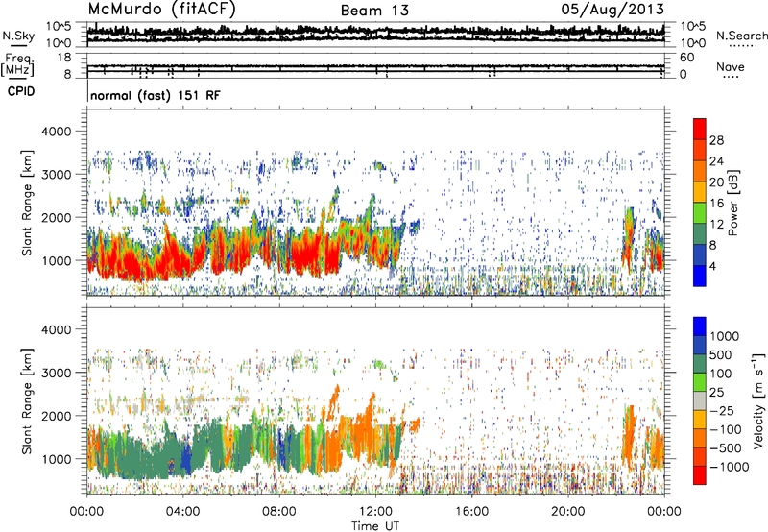The image size is (768, 532).
Task: Click the 'N.Search' legend label
Action: 741,36
